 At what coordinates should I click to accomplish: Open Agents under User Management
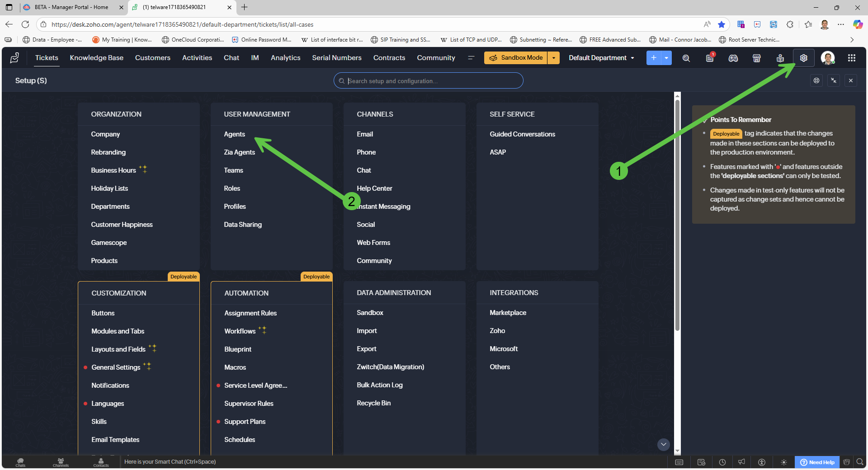[234, 134]
